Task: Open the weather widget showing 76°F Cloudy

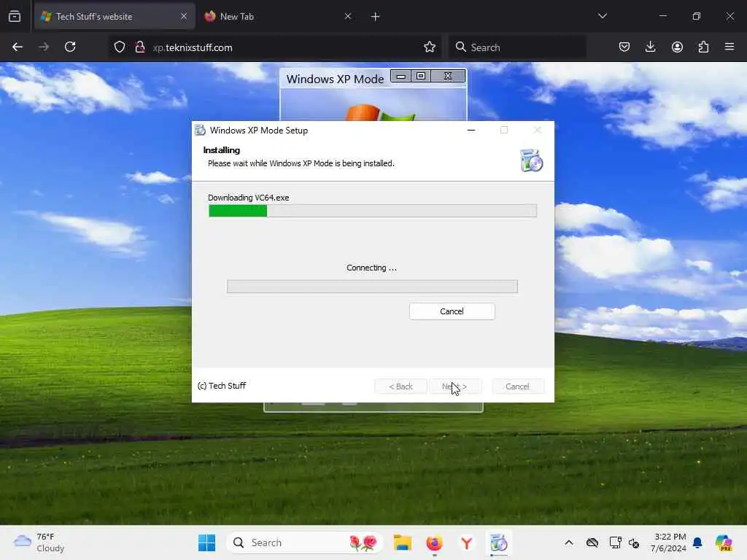Action: point(39,542)
